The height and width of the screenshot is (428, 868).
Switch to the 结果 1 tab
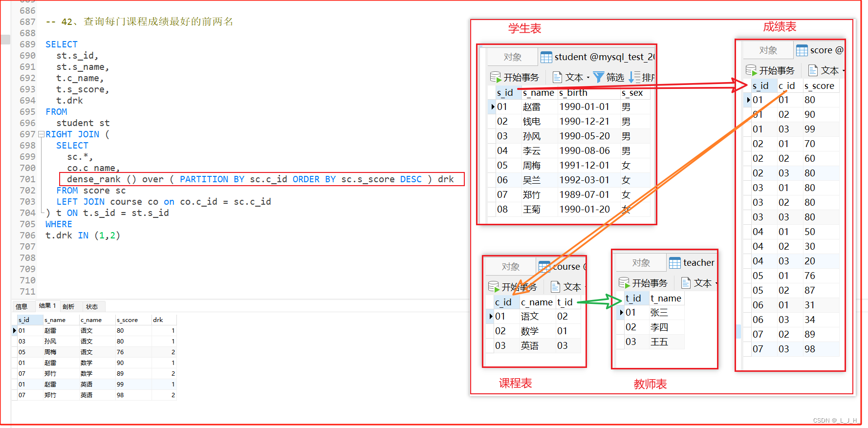pyautogui.click(x=47, y=306)
